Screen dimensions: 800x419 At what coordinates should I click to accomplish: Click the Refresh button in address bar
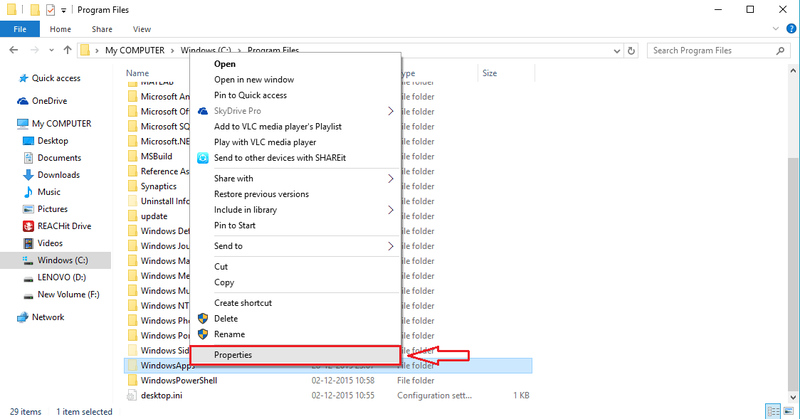point(631,51)
